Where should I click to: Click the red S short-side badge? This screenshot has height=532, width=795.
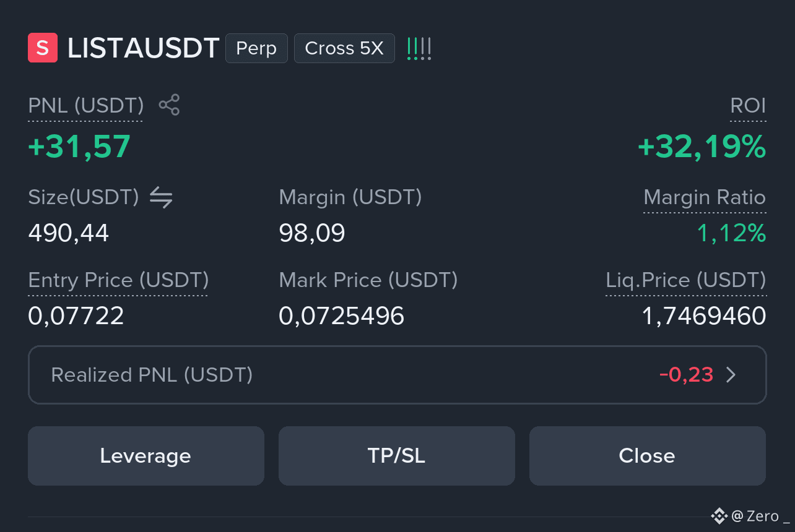43,48
